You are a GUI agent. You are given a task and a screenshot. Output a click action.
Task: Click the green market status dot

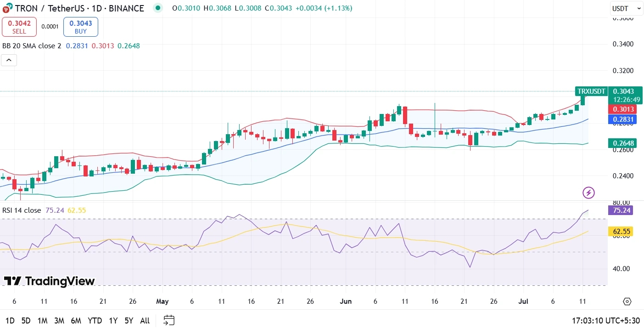[158, 8]
